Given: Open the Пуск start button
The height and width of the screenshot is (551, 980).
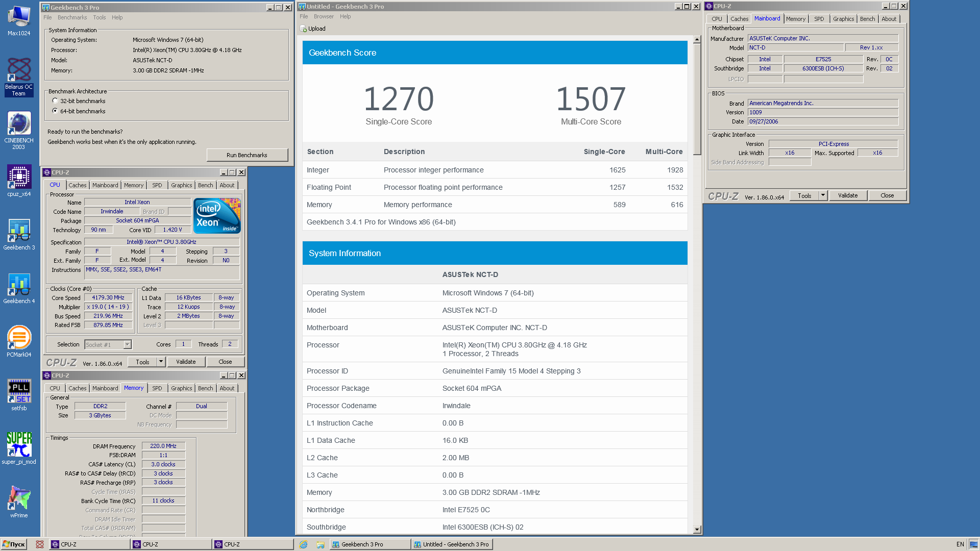Looking at the screenshot, I should [14, 544].
